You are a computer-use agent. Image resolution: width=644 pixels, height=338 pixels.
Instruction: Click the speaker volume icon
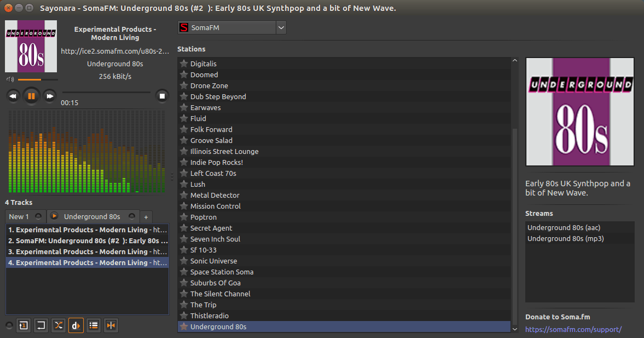10,79
